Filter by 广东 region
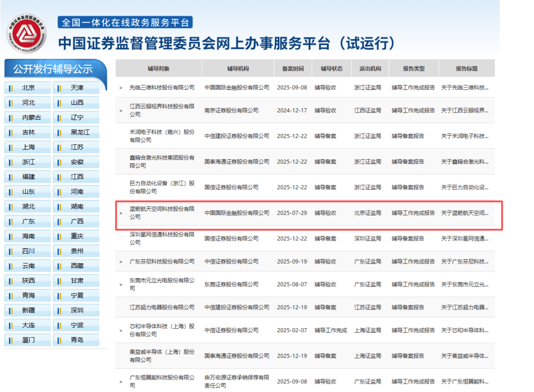The image size is (534, 392). click(28, 221)
